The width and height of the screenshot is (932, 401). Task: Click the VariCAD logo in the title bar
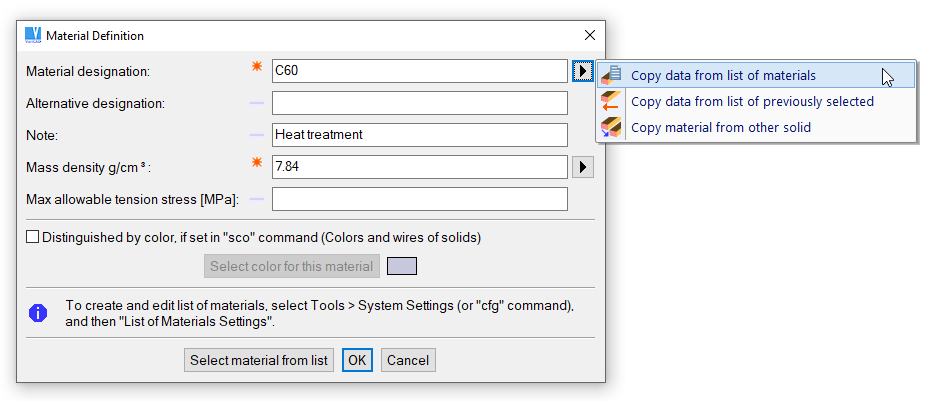click(x=33, y=35)
